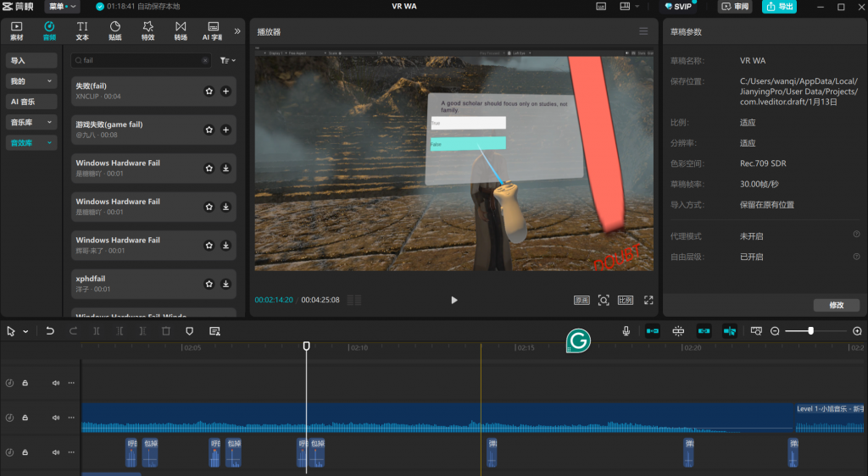This screenshot has height=476, width=868.
Task: Open more options for bottom track
Action: (x=71, y=451)
